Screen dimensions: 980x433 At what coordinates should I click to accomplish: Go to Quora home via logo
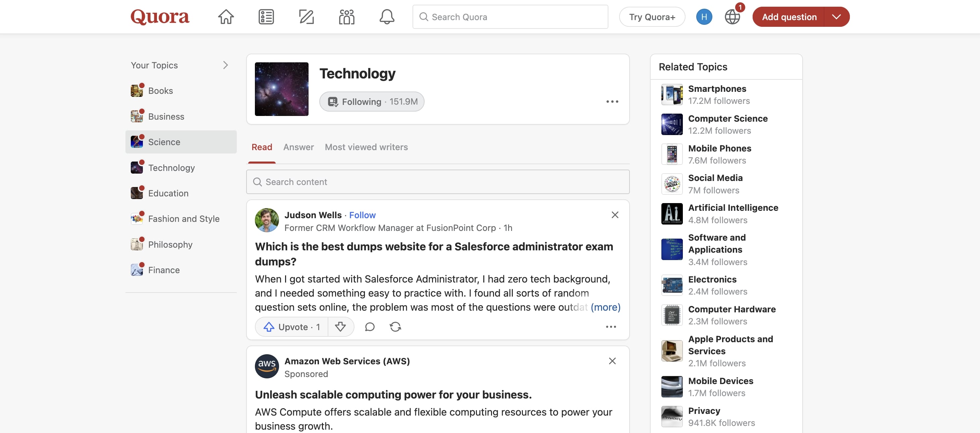pos(160,17)
